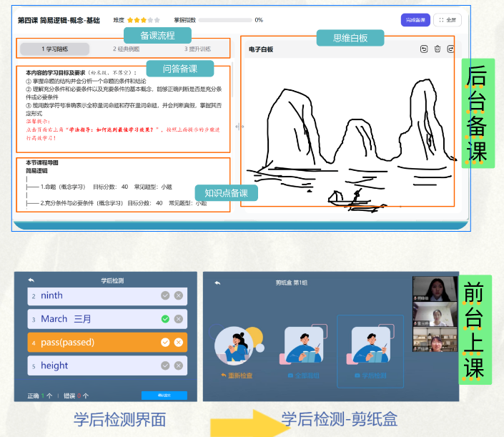504x437 pixels.
Task: Click the title 第四课 简易逻辑-概念-基础
Action: pos(59,20)
